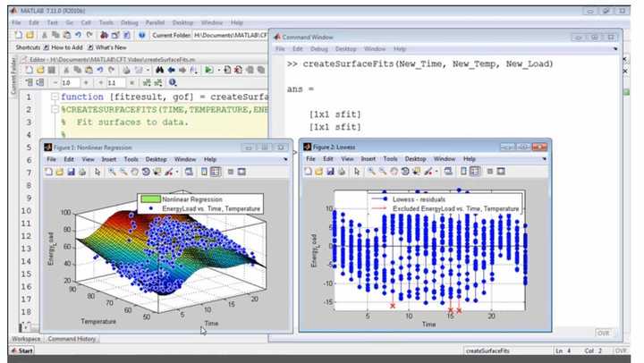Viewport: 644px width, 363px height.
Task: Select Edit Plot arrow in Figure 2 toolbar
Action: [x=357, y=172]
